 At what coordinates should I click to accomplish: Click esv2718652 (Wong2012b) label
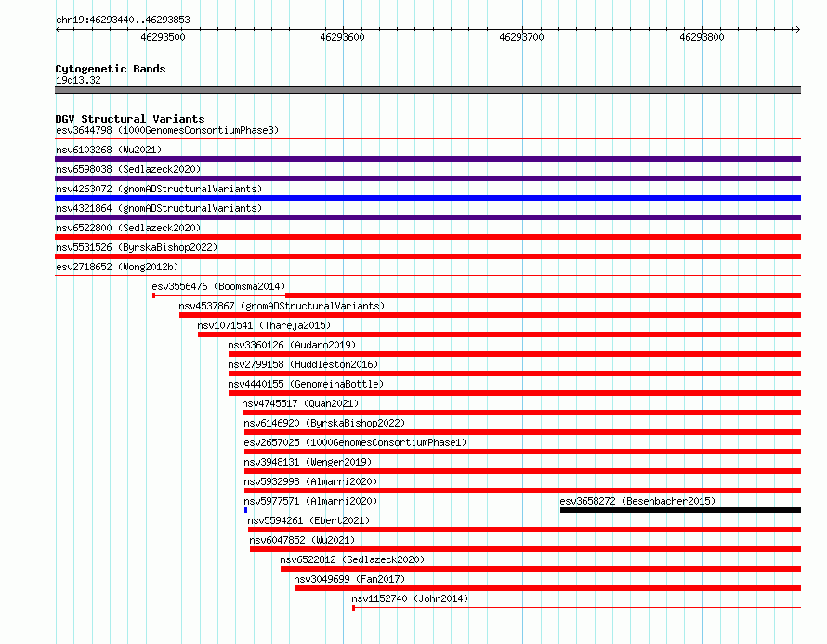click(117, 267)
